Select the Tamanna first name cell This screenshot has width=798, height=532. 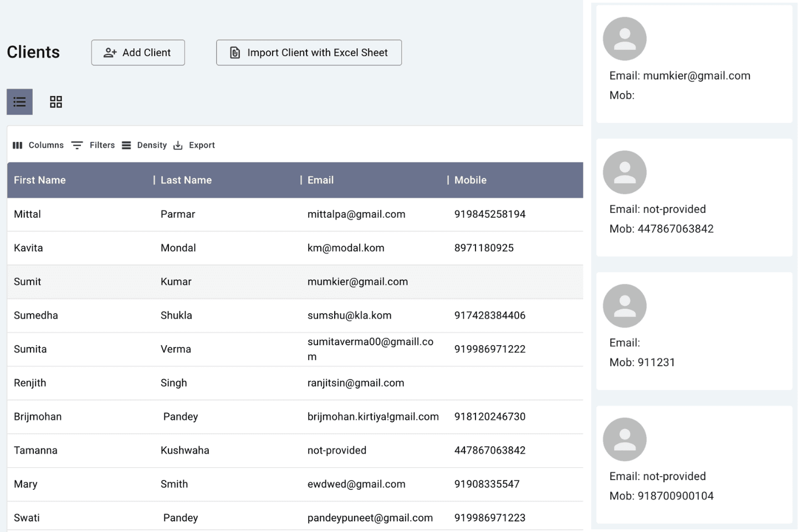[35, 451]
